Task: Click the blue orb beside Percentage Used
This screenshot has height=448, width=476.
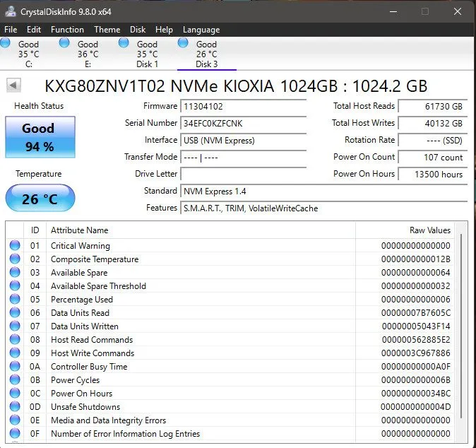Action: click(x=15, y=299)
